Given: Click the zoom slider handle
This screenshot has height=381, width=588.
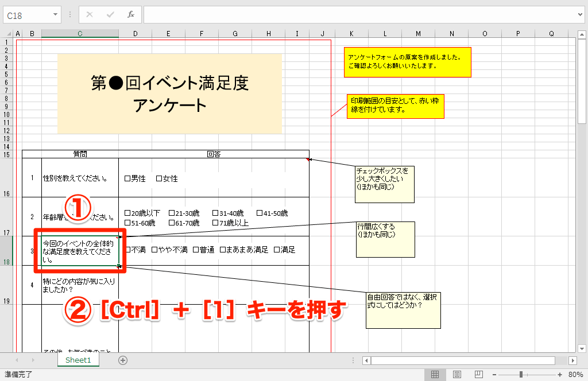Looking at the screenshot, I should (521, 374).
